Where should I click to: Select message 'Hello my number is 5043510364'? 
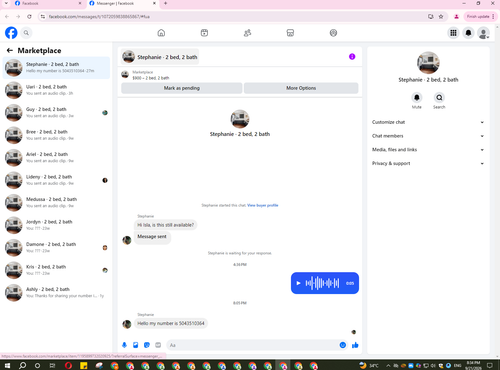point(171,323)
